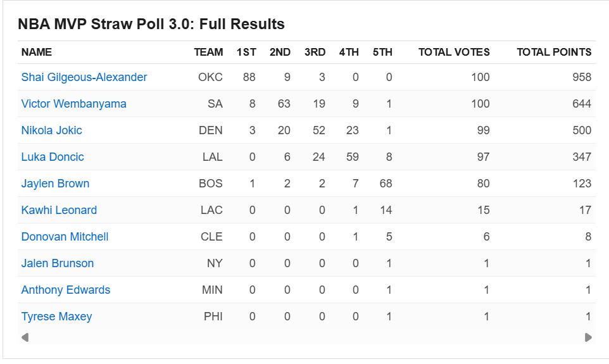This screenshot has width=609, height=364.
Task: Click the Donovan Mitchell link
Action: tap(65, 237)
